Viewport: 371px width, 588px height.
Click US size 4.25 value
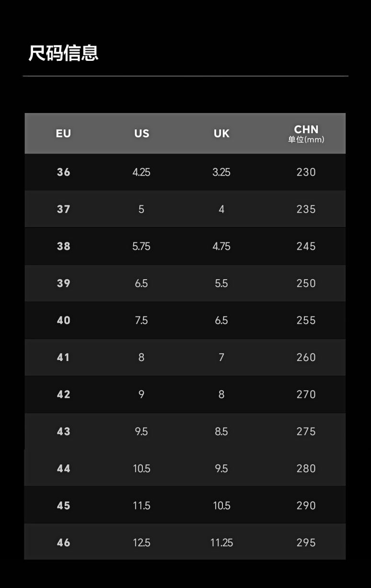(x=141, y=172)
